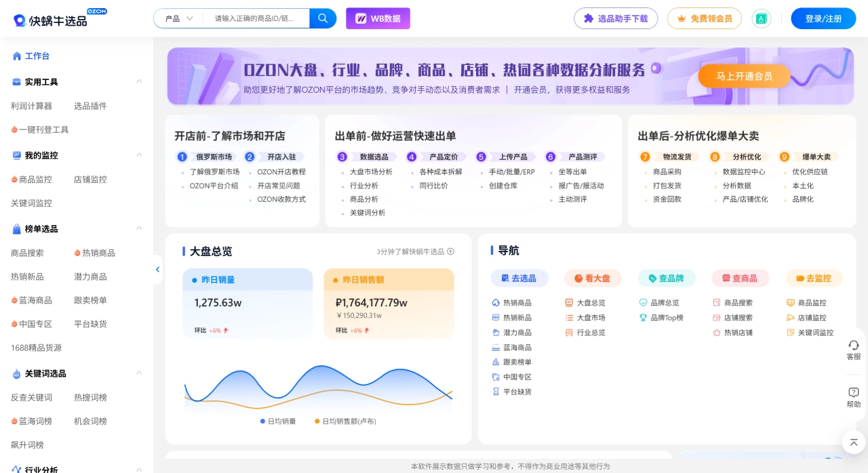Open 热搜词榜 in the sidebar

coord(90,397)
